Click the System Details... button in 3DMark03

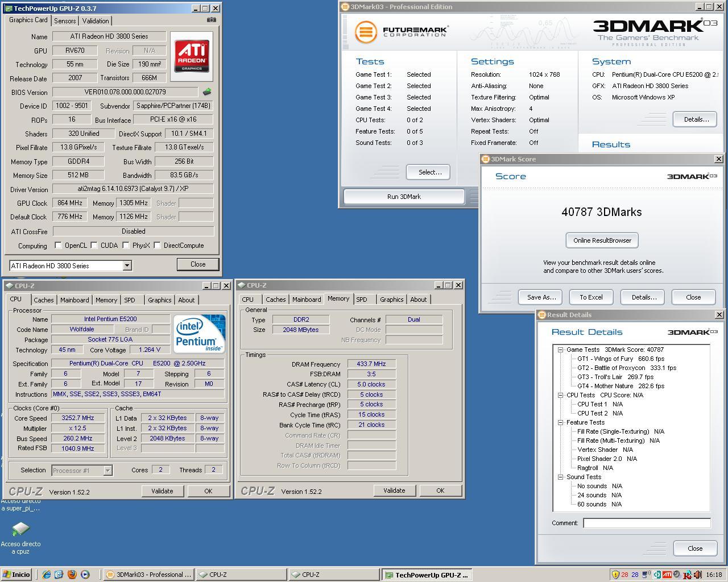tap(696, 119)
